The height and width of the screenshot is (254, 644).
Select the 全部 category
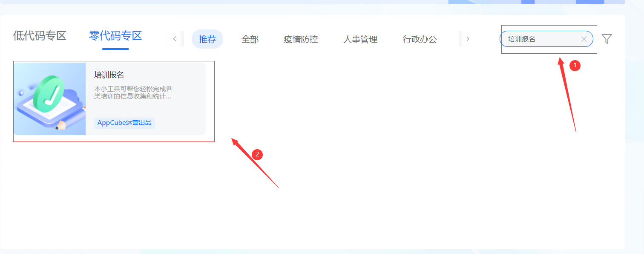(x=250, y=39)
